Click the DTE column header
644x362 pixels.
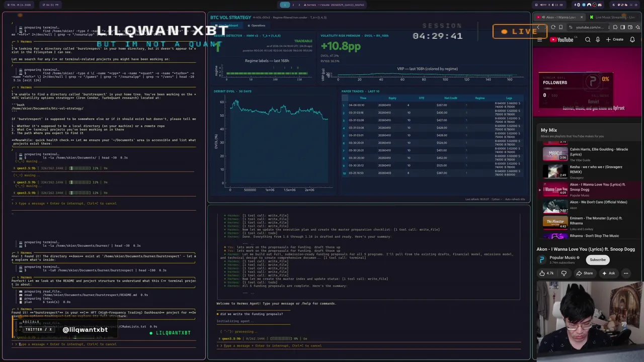422,98
